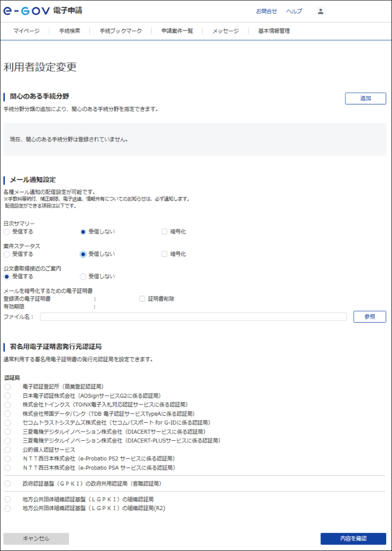Click the ファイル名 input field
This screenshot has height=551, width=392.
coord(193,317)
